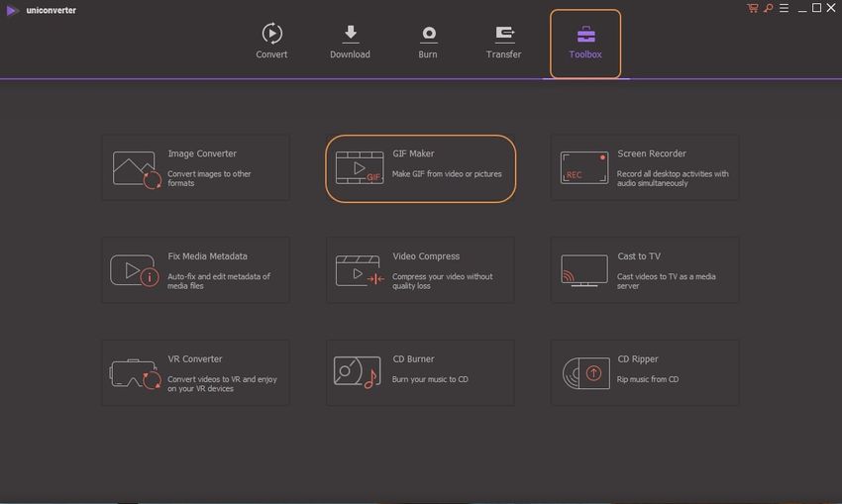Open the Transfer tab
The height and width of the screenshot is (504, 842).
coord(503,42)
